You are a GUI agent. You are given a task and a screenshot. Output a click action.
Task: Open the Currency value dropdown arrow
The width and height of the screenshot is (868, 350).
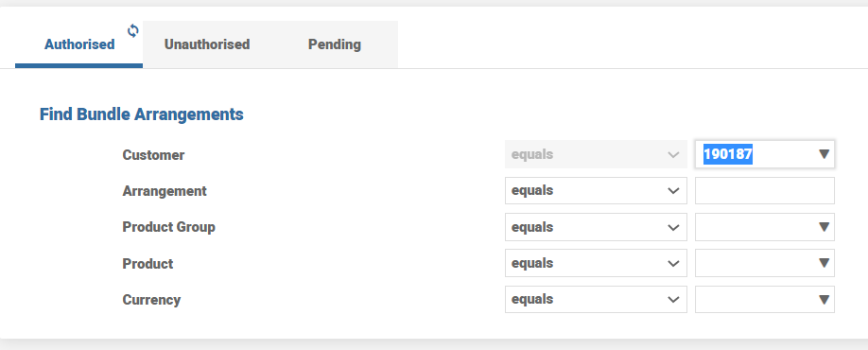coord(824,300)
